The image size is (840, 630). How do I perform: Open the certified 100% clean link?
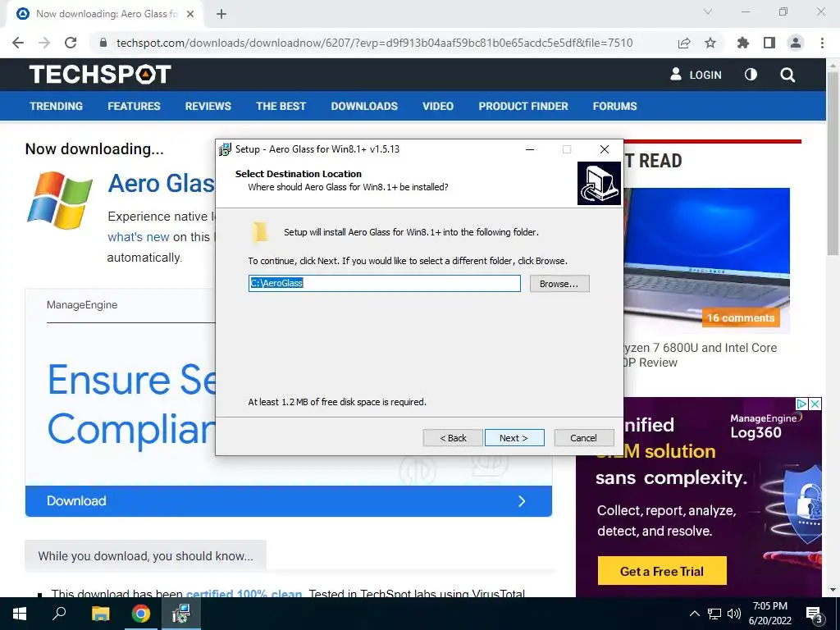tap(244, 593)
